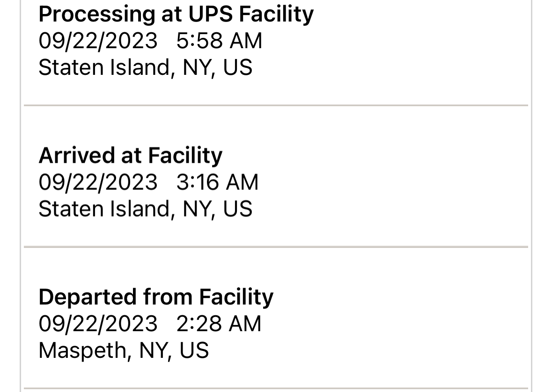Tap the 5:58 AM timestamp

point(219,41)
